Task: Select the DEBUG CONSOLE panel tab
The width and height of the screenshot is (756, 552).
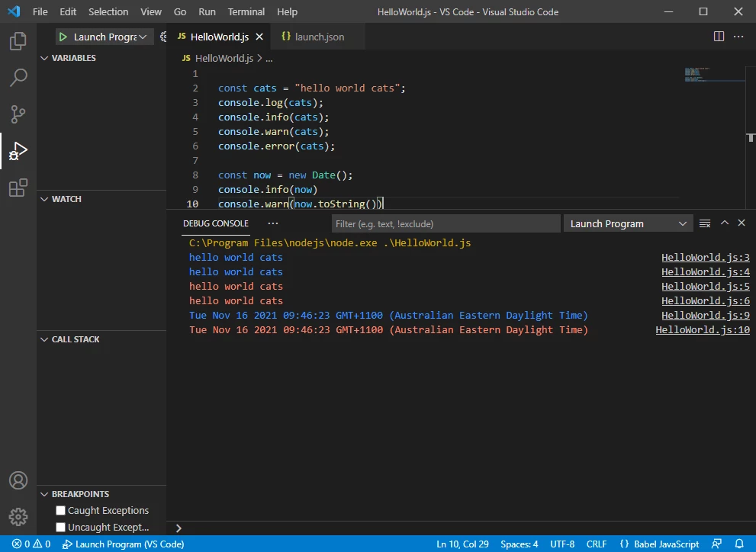Action: pyautogui.click(x=216, y=223)
